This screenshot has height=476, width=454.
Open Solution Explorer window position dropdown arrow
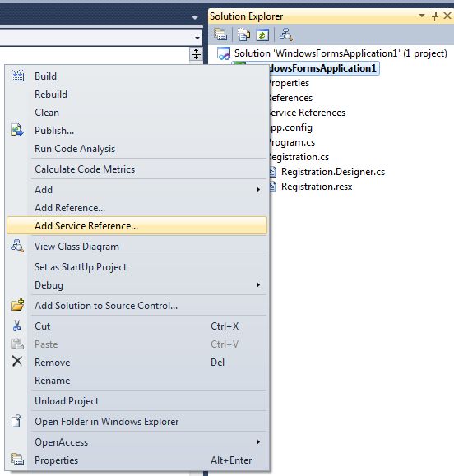pos(422,16)
